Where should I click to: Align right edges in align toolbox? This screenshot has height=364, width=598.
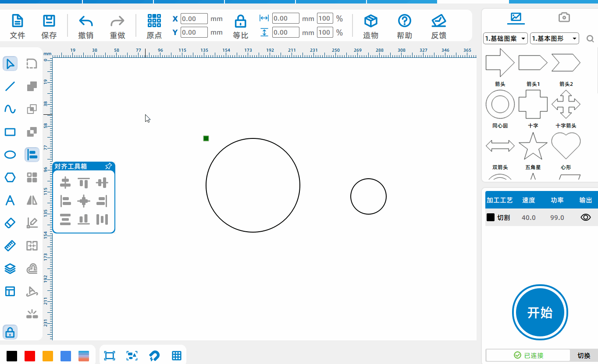[x=102, y=201]
